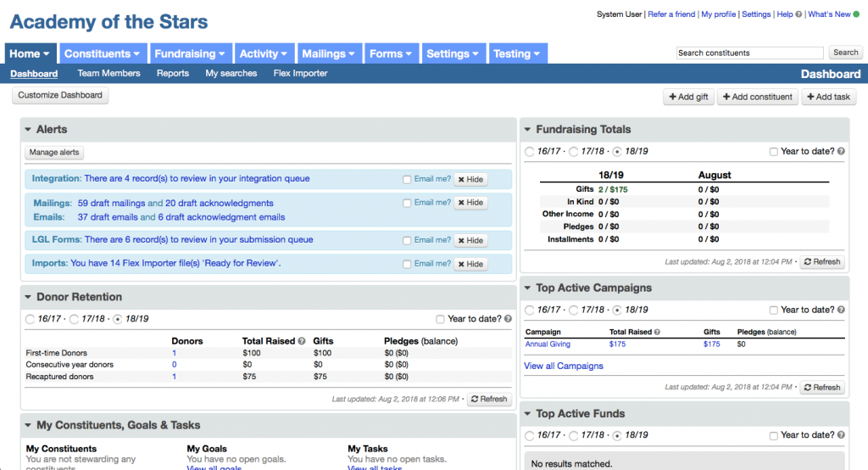Click help icon beside Top Active Campaigns Year to date
The image size is (868, 470).
click(841, 310)
